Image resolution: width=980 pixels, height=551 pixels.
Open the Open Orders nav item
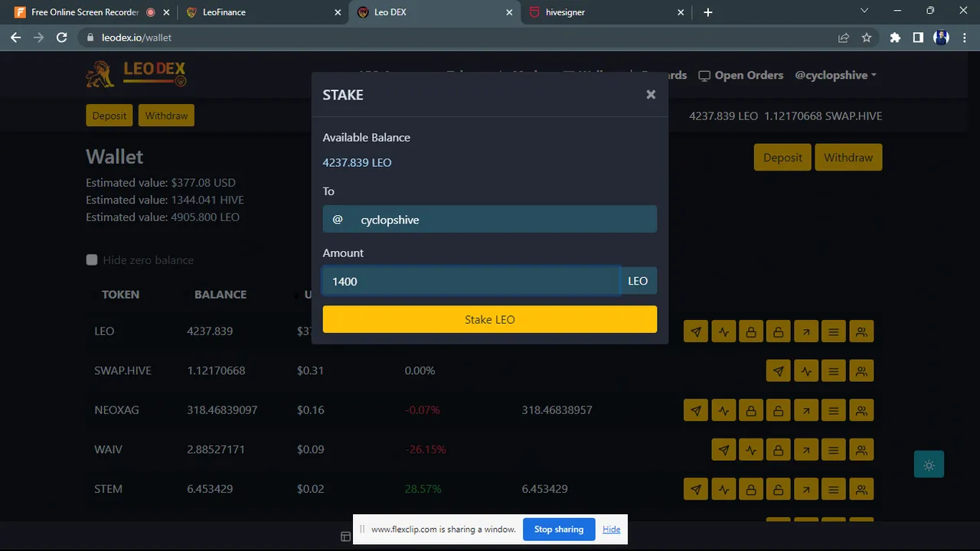pos(740,75)
